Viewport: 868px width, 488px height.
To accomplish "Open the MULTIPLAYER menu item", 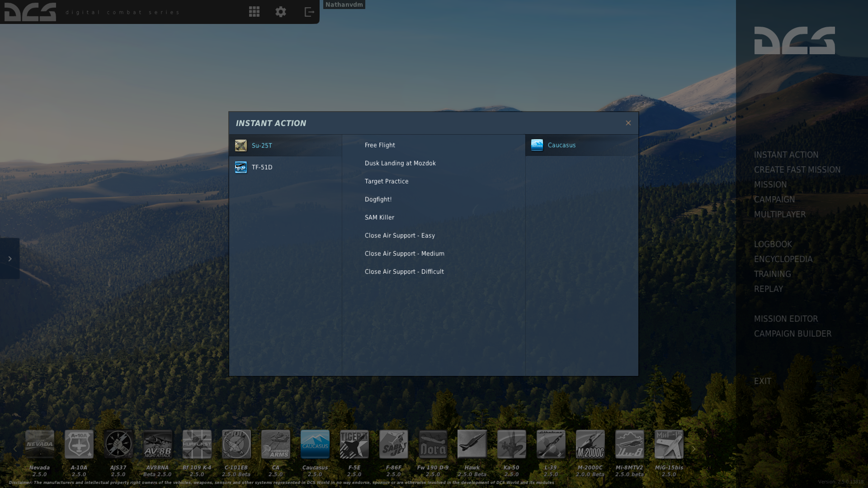I will click(x=779, y=215).
